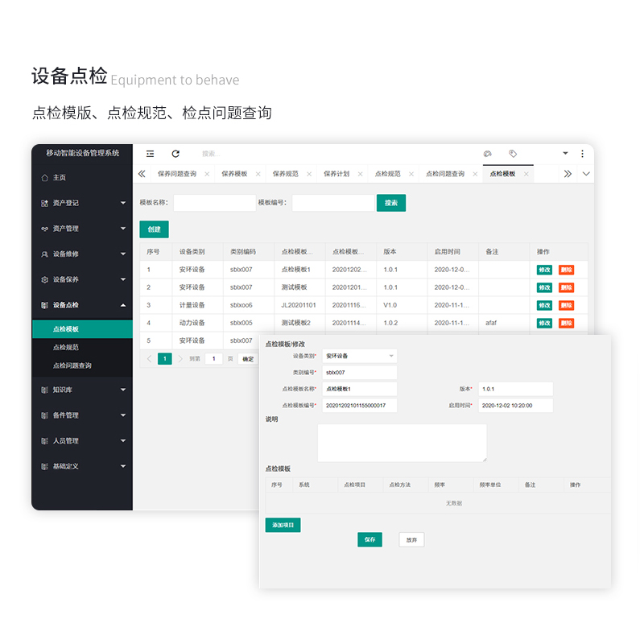Click the 启用时间 date field
Screen dimensions: 644x644
(515, 406)
